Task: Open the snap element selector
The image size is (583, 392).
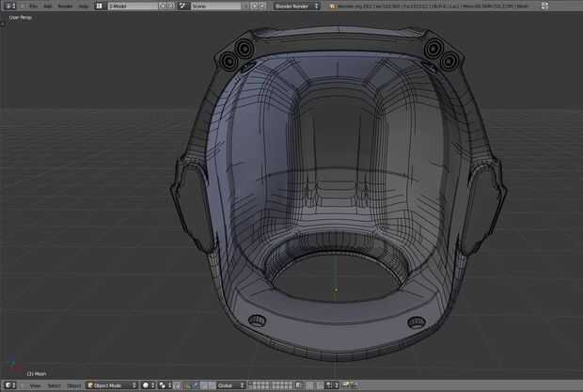Action: pyautogui.click(x=332, y=385)
